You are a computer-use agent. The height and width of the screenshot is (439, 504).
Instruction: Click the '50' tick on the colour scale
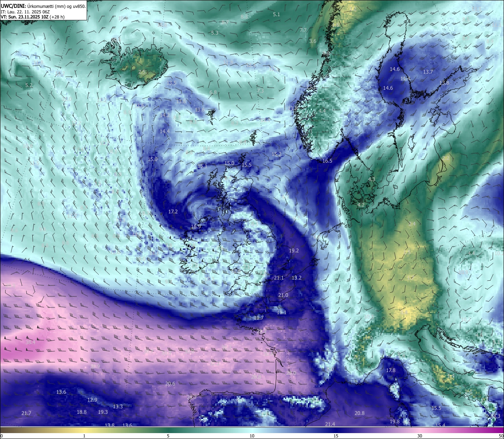tap(500, 436)
